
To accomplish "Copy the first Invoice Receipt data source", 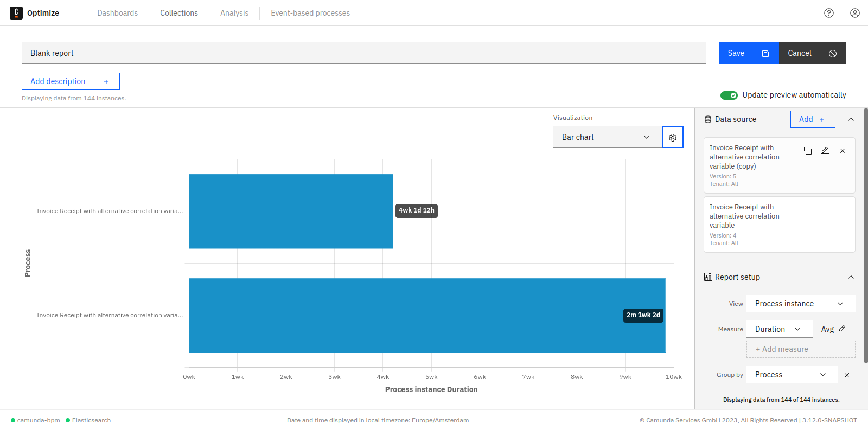I will pyautogui.click(x=808, y=151).
